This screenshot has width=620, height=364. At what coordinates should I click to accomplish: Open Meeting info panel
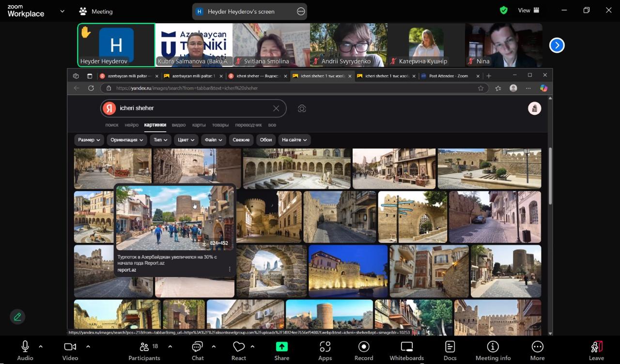tap(493, 350)
